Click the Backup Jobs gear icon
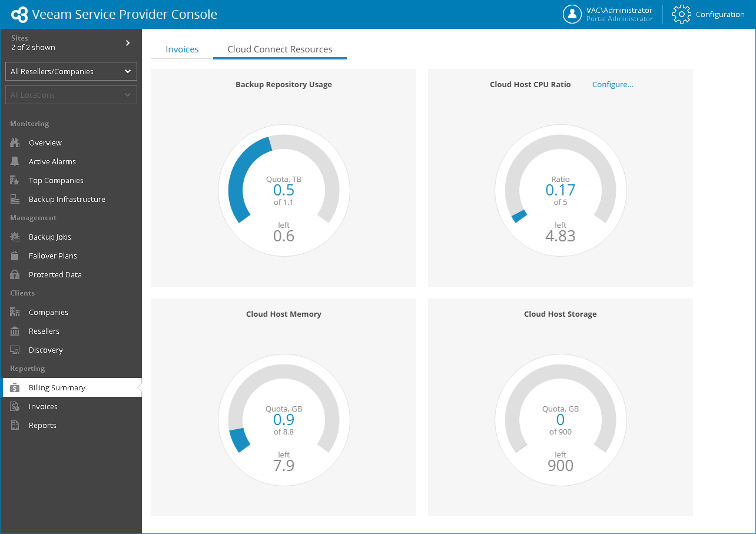Screen dimensions: 756x534 15,237
